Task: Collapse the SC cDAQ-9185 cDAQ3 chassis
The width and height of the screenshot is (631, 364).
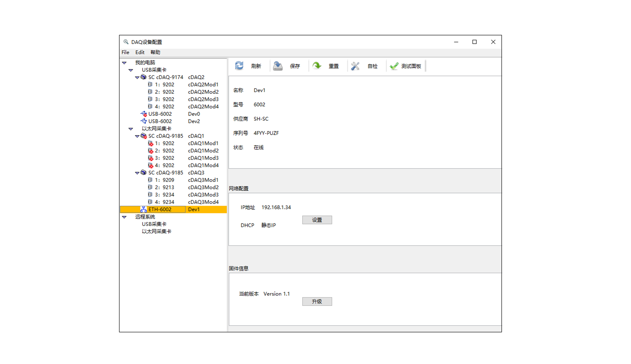Action: tap(137, 173)
